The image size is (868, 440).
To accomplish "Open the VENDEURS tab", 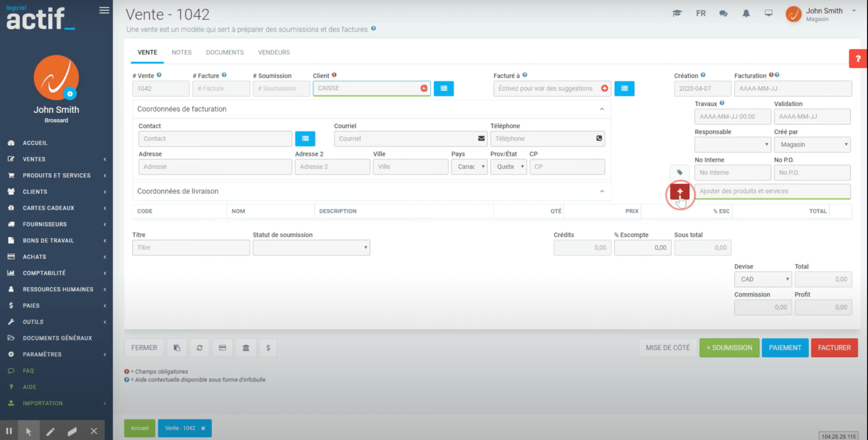I will (274, 52).
